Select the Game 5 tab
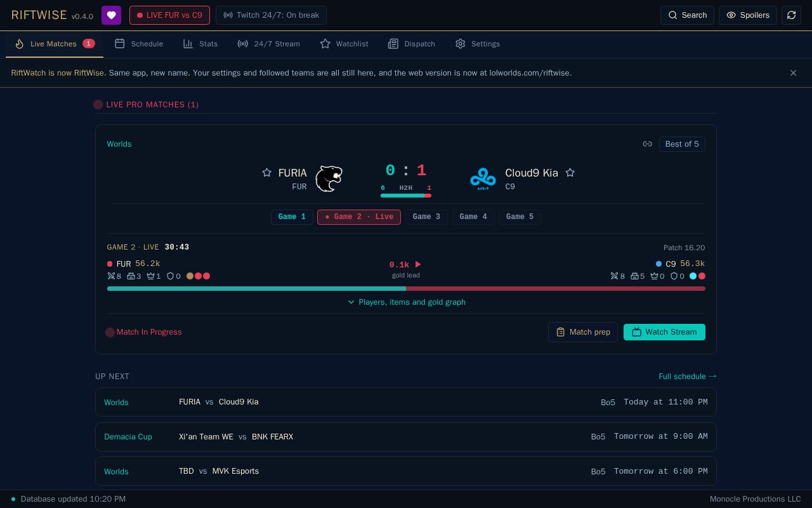This screenshot has height=508, width=812. click(520, 217)
